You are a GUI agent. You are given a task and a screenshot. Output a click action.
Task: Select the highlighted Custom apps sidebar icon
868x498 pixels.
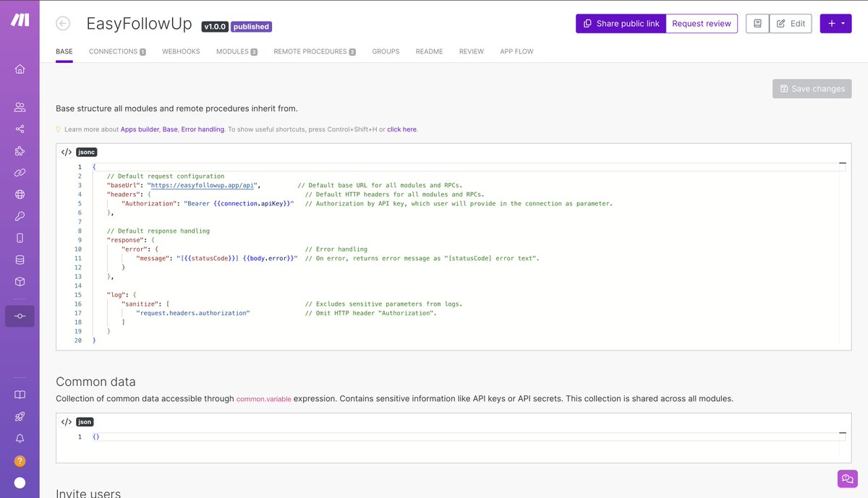[x=20, y=316]
